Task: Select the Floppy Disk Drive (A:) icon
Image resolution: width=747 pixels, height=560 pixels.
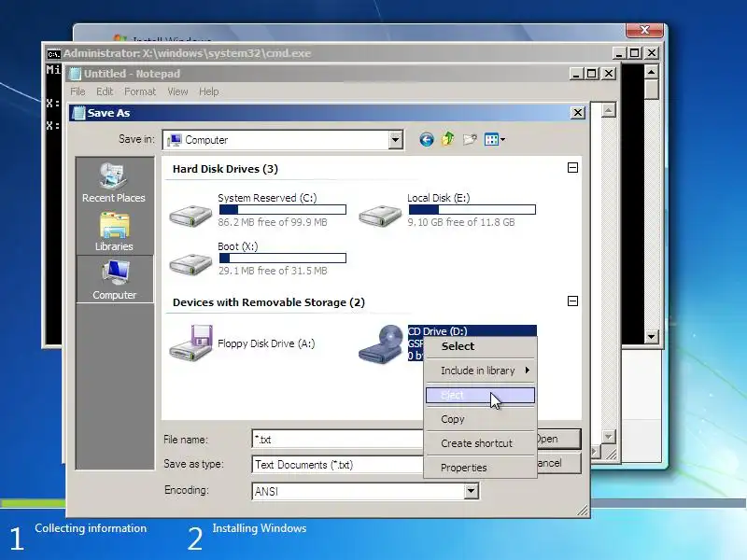Action: (190, 343)
